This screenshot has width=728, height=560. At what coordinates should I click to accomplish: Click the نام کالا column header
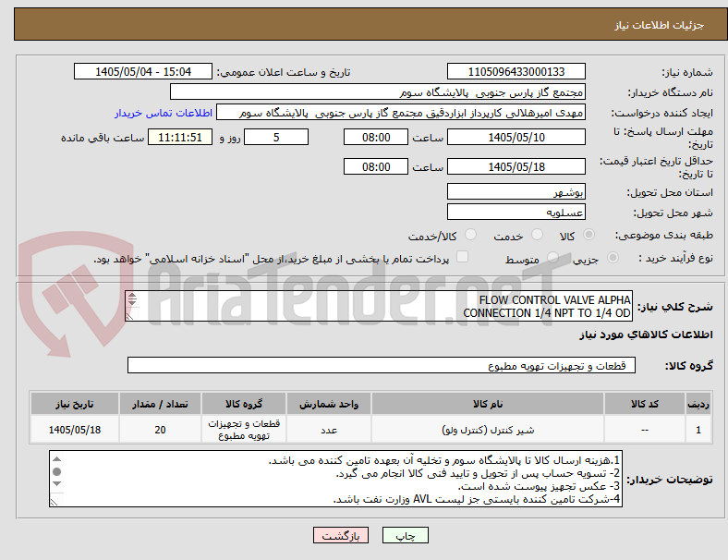pos(488,404)
